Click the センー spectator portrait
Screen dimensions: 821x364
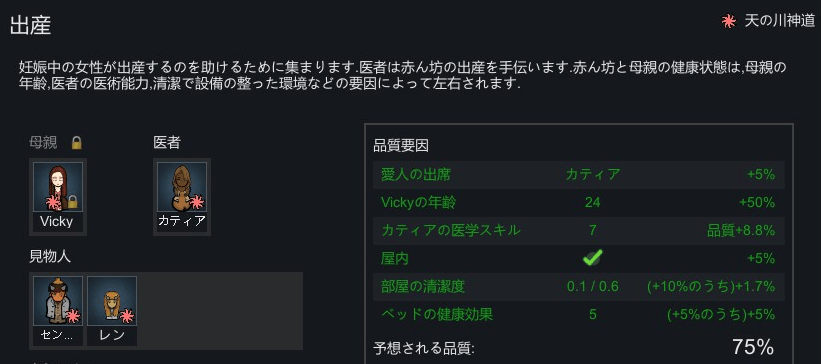click(x=58, y=311)
